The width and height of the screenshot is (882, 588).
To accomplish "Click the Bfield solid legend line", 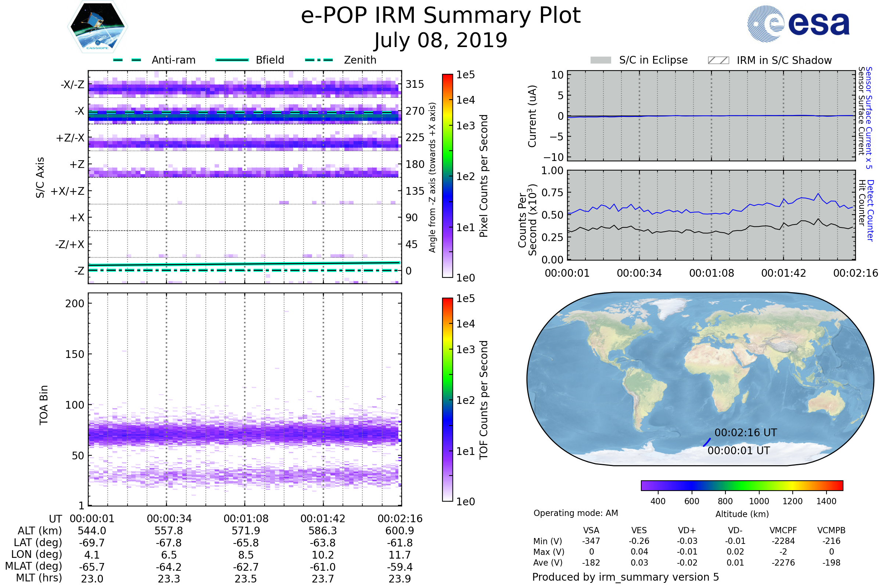I will 232,60.
